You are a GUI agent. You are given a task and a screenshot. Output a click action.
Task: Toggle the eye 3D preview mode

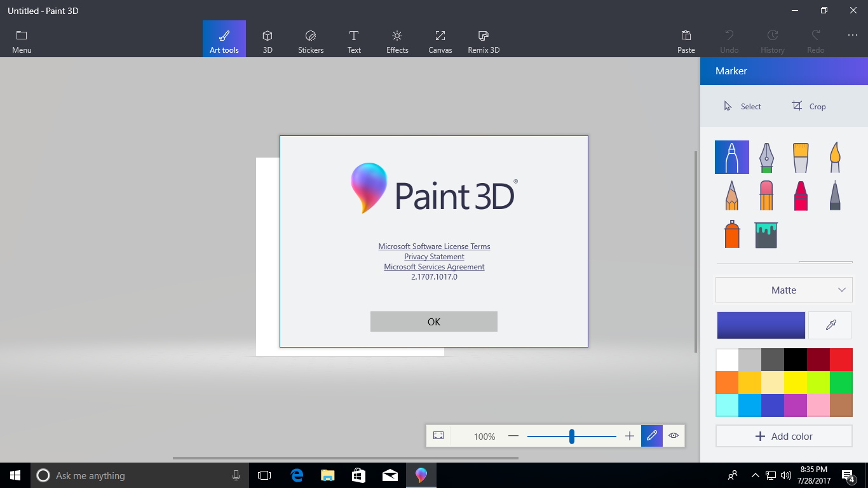coord(674,436)
